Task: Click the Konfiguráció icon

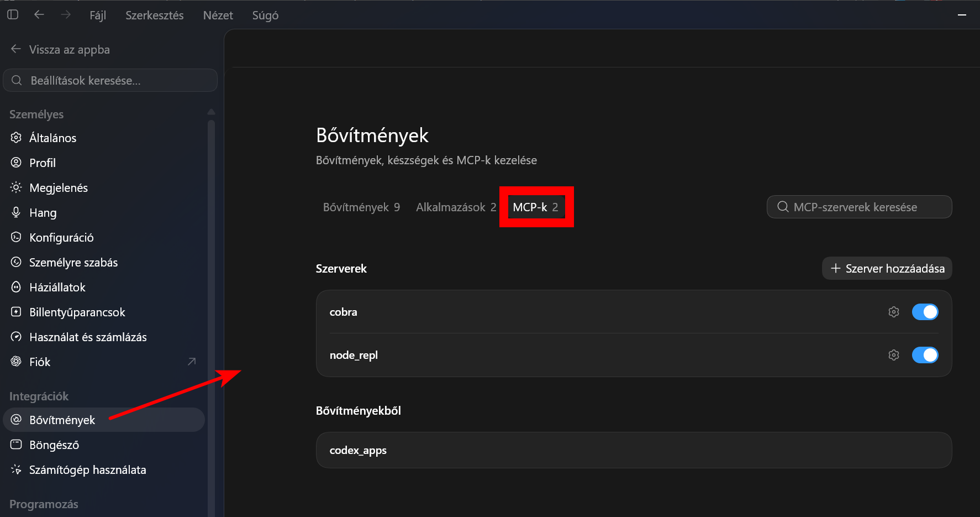Action: tap(16, 237)
